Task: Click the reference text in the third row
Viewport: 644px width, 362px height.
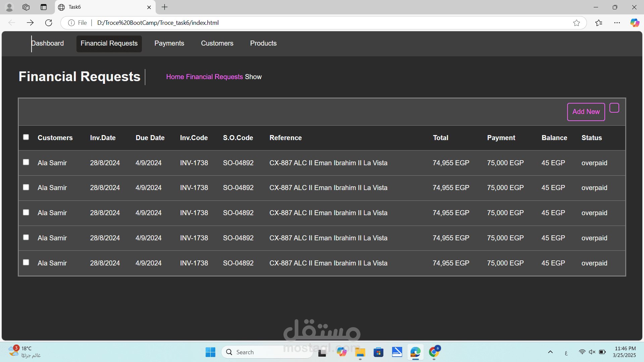Action: 328,213
